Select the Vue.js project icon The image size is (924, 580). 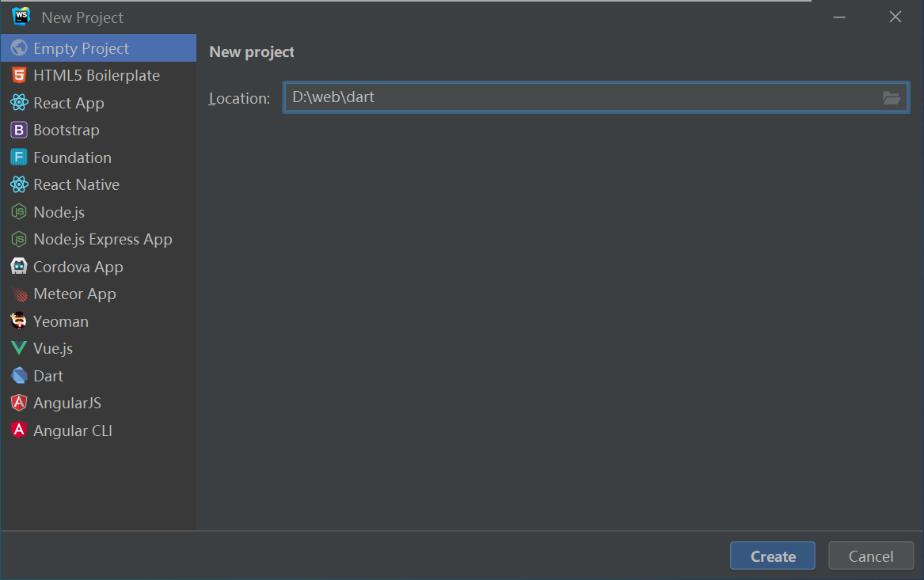click(x=20, y=348)
